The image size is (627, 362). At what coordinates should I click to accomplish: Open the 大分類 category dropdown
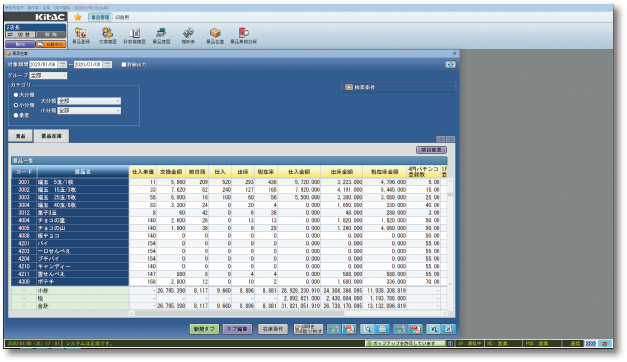click(x=89, y=101)
